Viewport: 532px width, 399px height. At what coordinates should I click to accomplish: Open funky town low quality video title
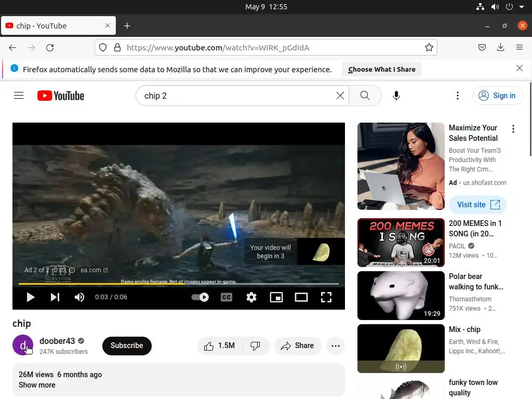pyautogui.click(x=473, y=388)
